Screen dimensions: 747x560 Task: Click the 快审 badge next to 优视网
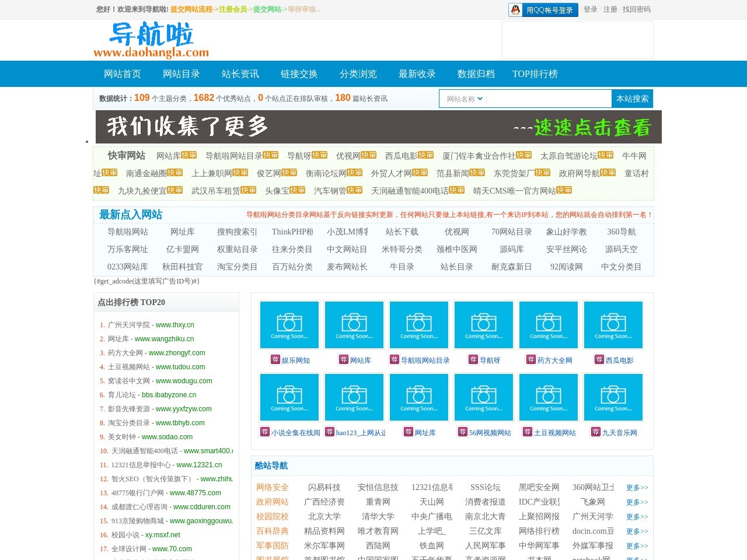(369, 155)
